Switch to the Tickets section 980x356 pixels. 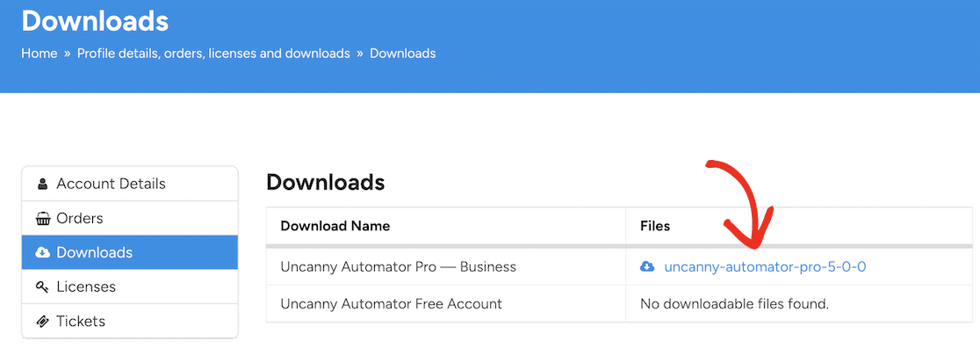[81, 321]
